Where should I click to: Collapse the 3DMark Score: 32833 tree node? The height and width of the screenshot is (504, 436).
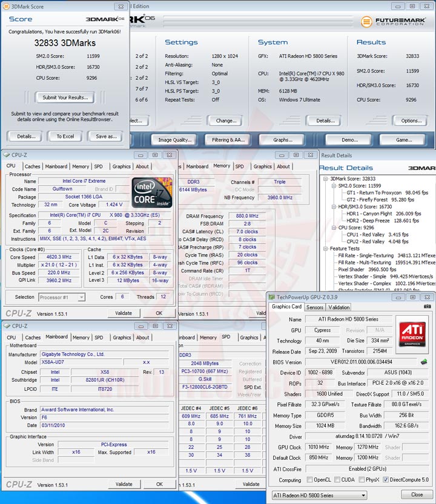(x=325, y=178)
